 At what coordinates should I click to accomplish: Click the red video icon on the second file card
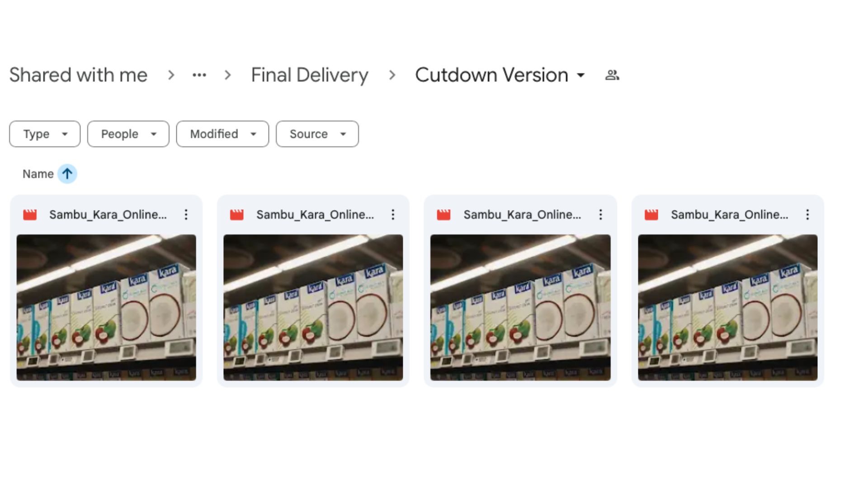[x=237, y=215]
